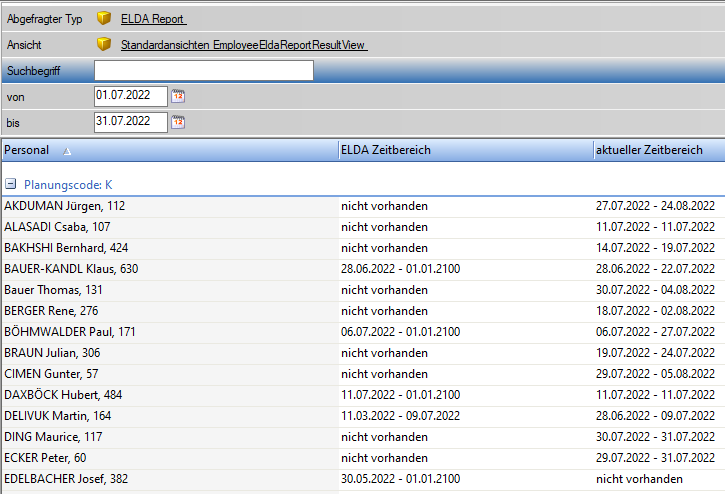Focus the 'von' date field 01.07.2022
This screenshot has width=725, height=494.
(130, 96)
